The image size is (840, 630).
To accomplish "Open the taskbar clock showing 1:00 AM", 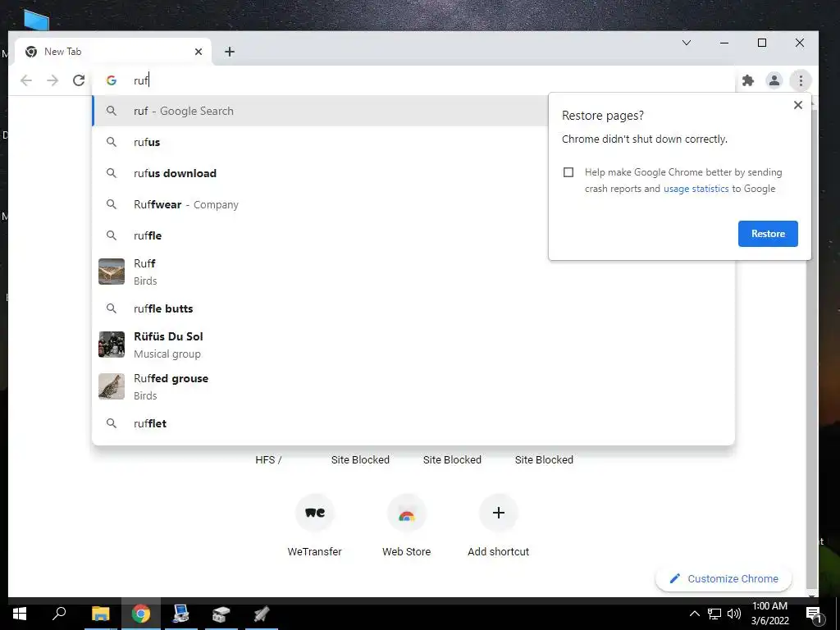I will pos(769,614).
